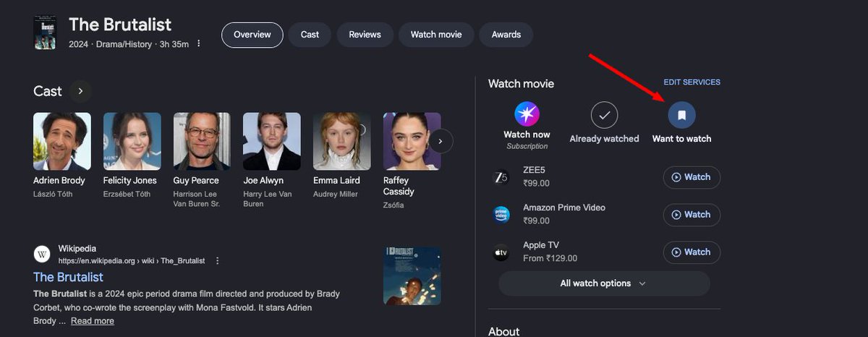The height and width of the screenshot is (337, 868).
Task: Open the Reviews tab
Action: (x=365, y=35)
